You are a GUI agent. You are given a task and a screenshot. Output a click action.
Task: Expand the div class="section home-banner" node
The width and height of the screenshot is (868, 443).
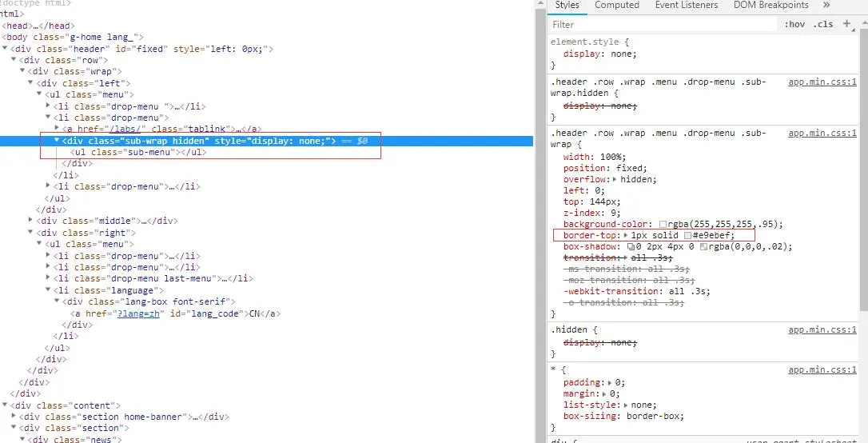(14, 417)
